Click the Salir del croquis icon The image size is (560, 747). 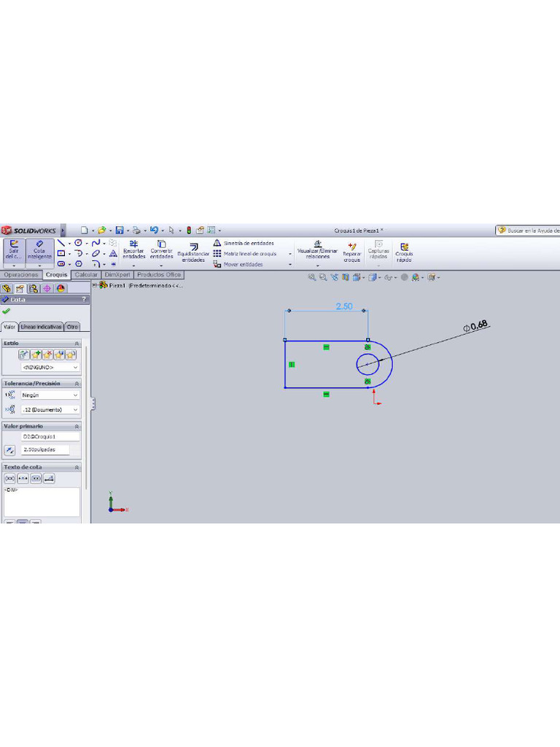13,250
